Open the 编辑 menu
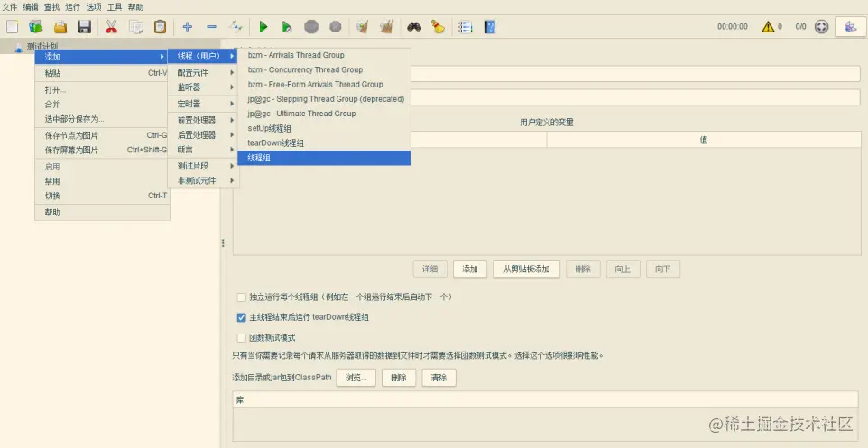 click(31, 7)
